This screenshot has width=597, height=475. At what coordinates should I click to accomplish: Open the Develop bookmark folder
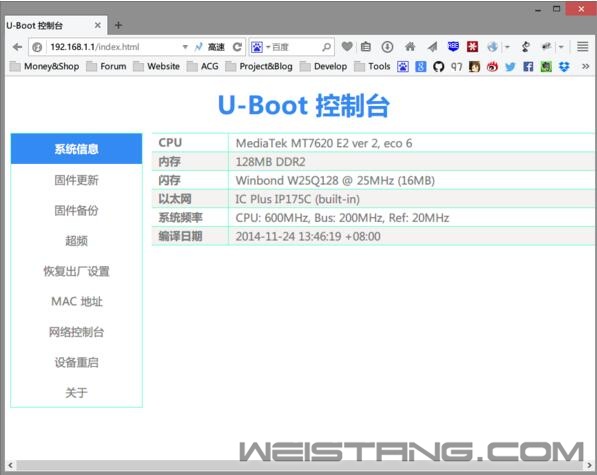323,67
